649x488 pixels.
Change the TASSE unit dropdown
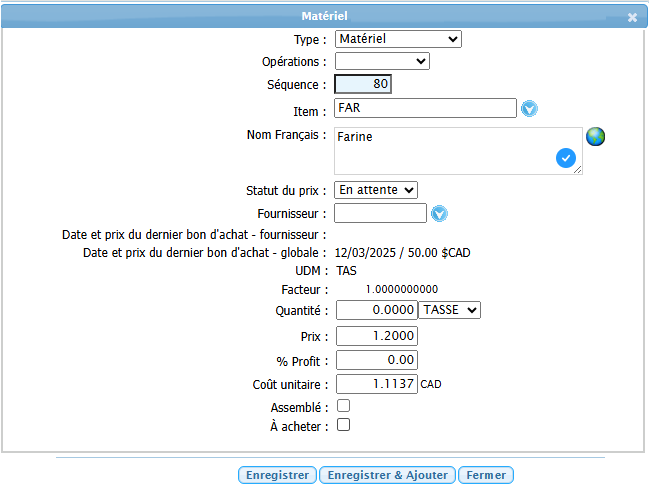tap(450, 310)
